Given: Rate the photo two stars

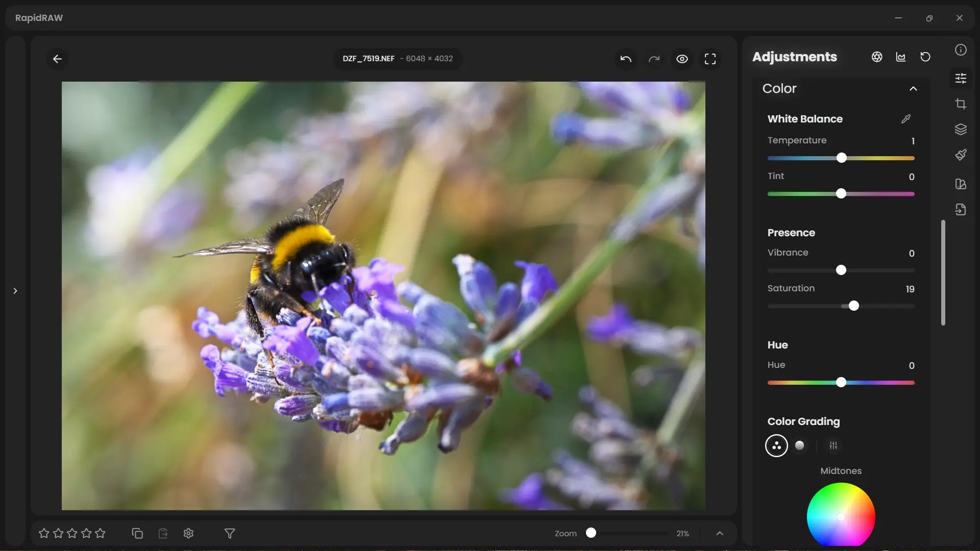Looking at the screenshot, I should pyautogui.click(x=58, y=533).
